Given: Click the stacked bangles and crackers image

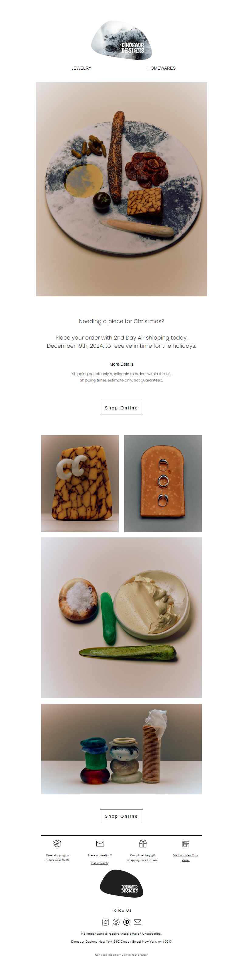Looking at the screenshot, I should pyautogui.click(x=121, y=749).
